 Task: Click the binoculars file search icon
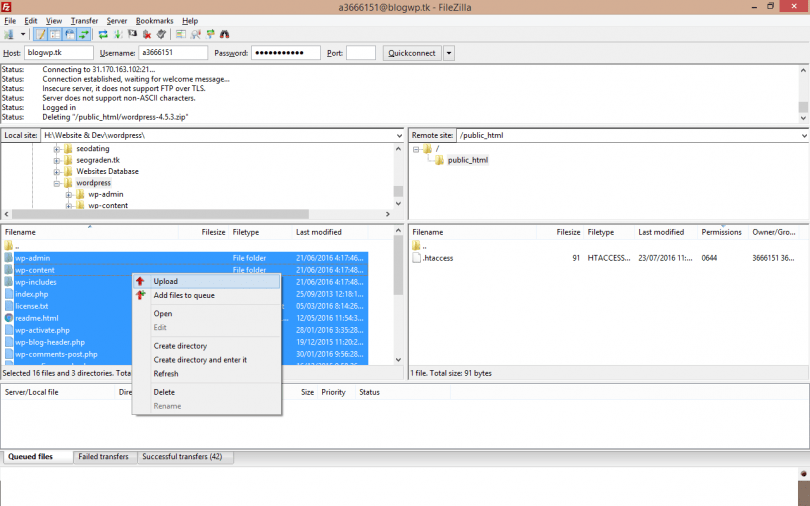pyautogui.click(x=224, y=34)
